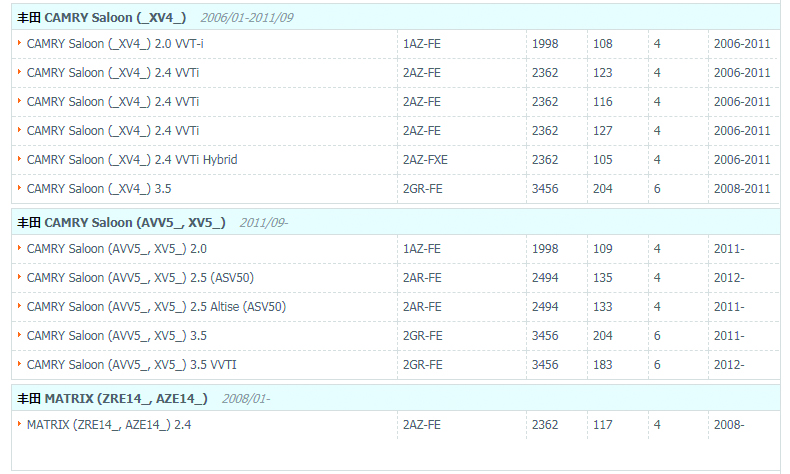Open CAMRY Saloon (AVV5_, XV5_) 3.5 VVTI
The height and width of the screenshot is (474, 790).
pyautogui.click(x=131, y=365)
